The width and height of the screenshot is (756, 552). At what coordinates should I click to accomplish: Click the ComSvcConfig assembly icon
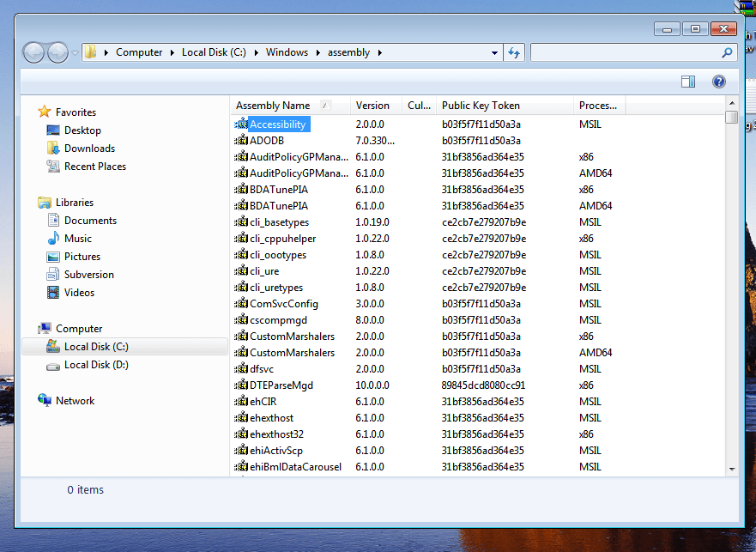point(241,304)
